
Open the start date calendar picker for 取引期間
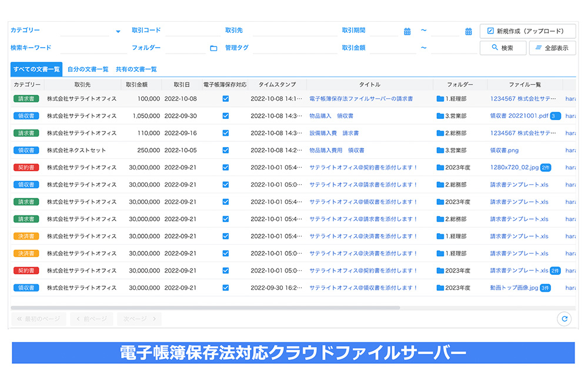pos(407,31)
